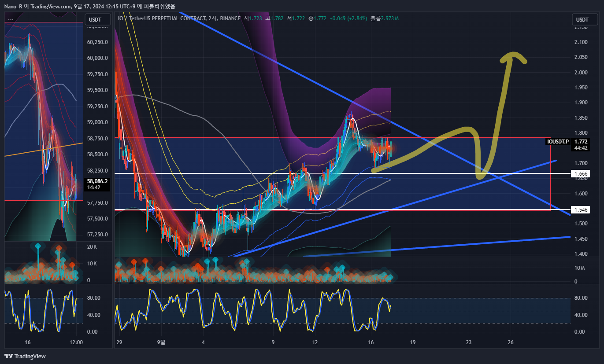Click the 14:42 candle countdown on left chart
This screenshot has height=364, width=604.
coord(94,187)
